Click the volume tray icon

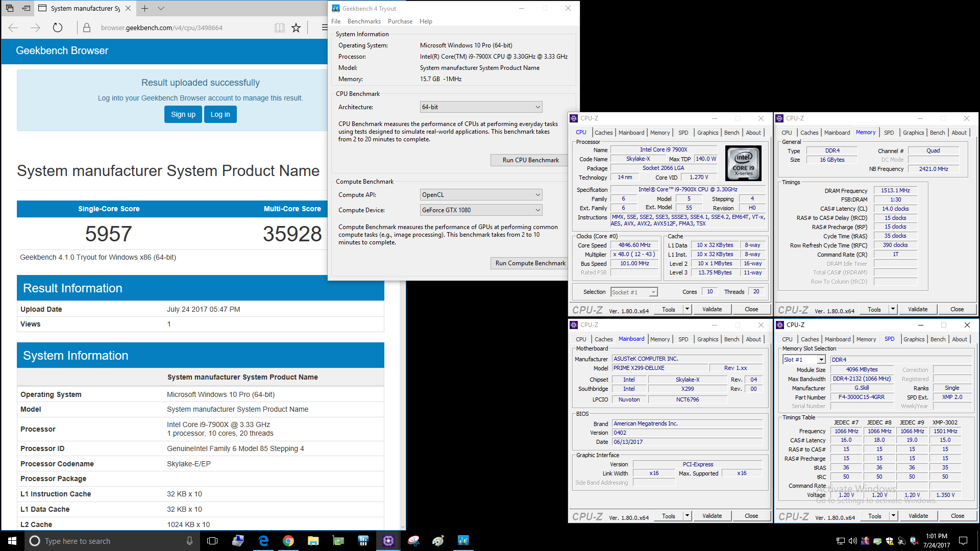(x=852, y=541)
